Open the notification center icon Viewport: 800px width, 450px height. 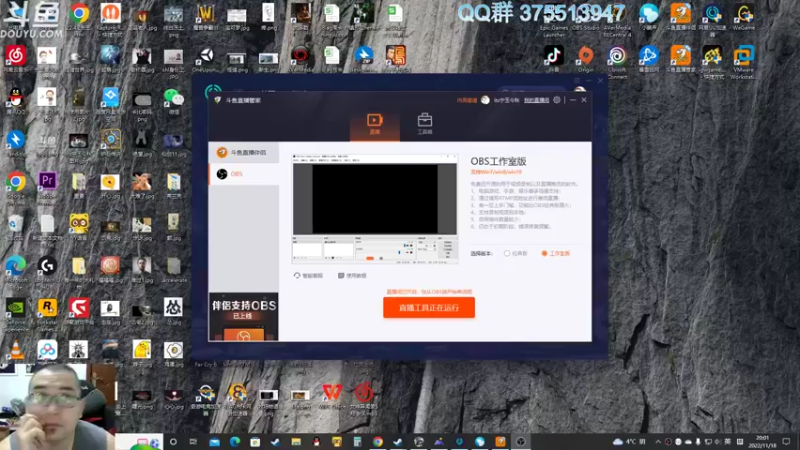(786, 442)
